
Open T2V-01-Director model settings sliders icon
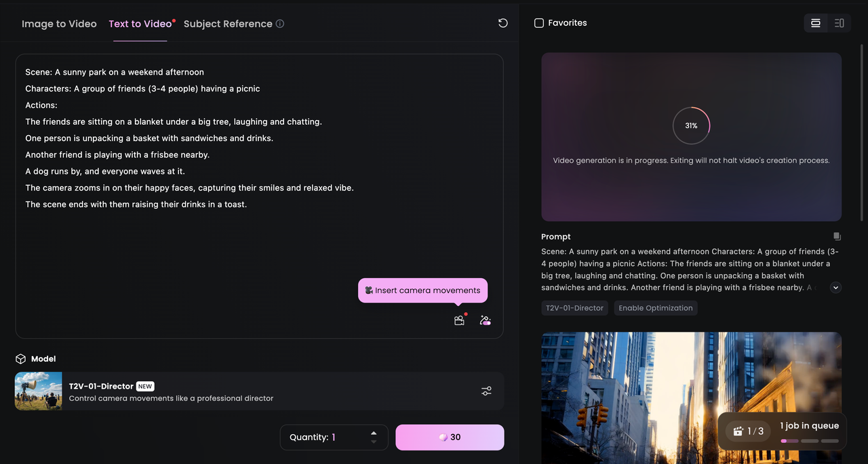(x=486, y=391)
